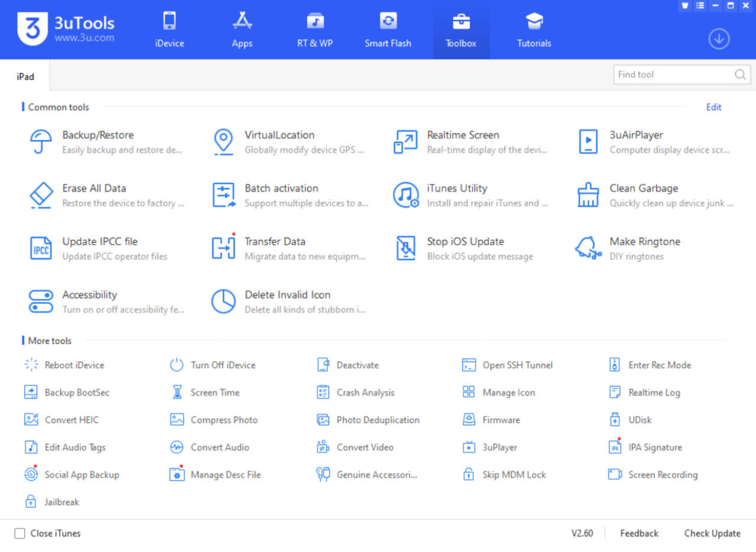Open Screen Time hourglass icon
Viewport: 756px width, 552px height.
coord(177,392)
